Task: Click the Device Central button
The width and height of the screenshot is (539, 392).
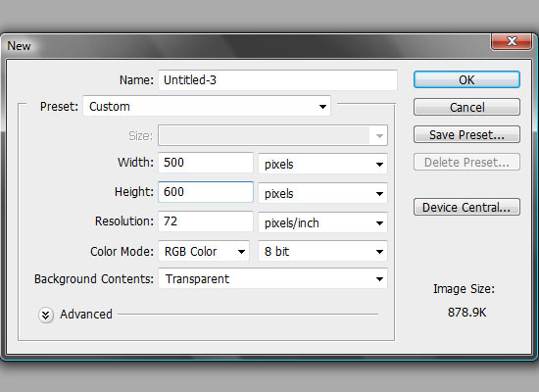Action: (x=466, y=207)
